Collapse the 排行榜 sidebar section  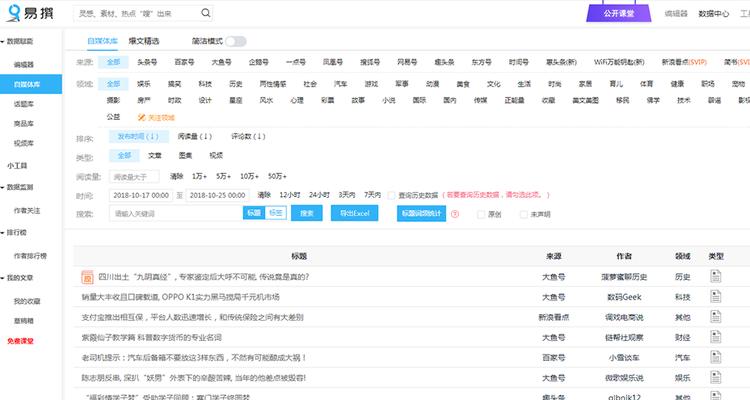[14, 233]
